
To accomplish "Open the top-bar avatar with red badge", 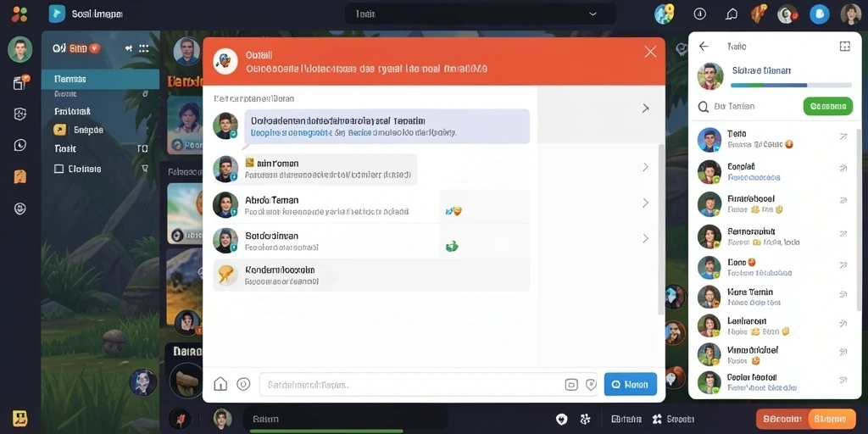I will [787, 14].
